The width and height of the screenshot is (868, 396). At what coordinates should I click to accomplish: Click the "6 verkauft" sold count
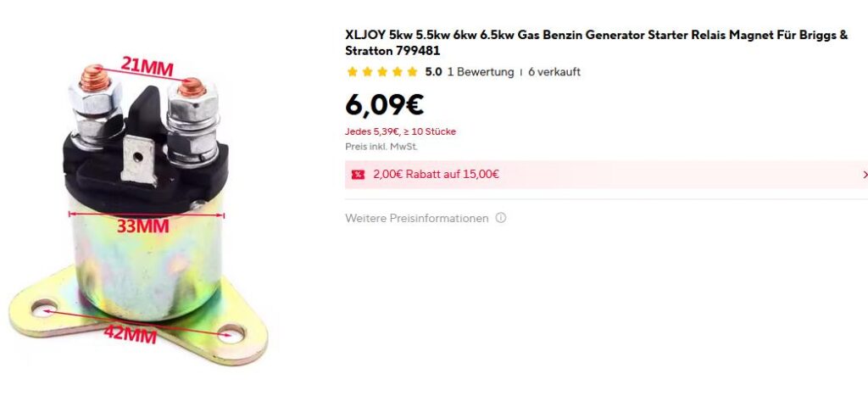[x=554, y=72]
